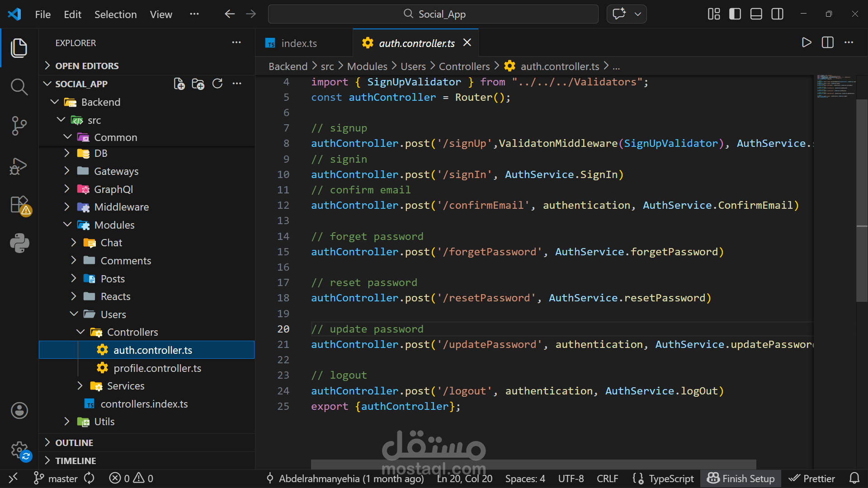Viewport: 868px width, 488px height.
Task: Click Finish Setup in status bar
Action: click(x=741, y=479)
